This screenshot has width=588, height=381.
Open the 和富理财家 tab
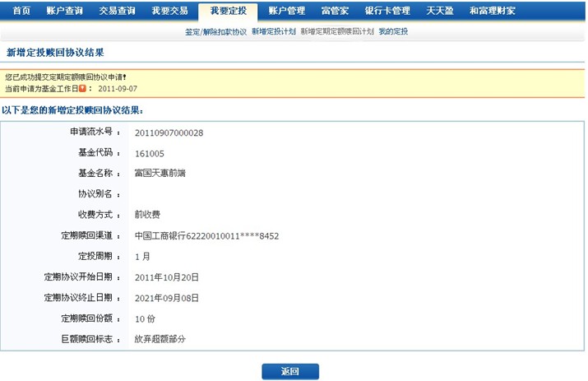[493, 11]
